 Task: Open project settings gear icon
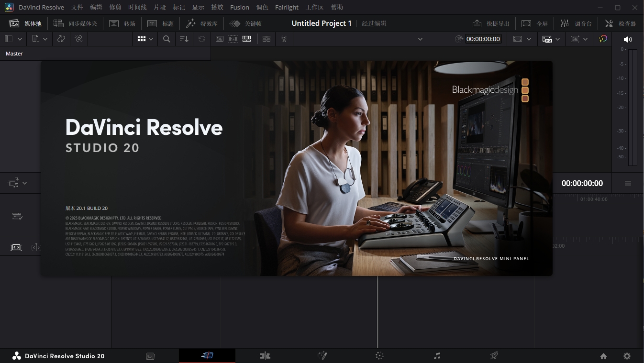pyautogui.click(x=627, y=356)
